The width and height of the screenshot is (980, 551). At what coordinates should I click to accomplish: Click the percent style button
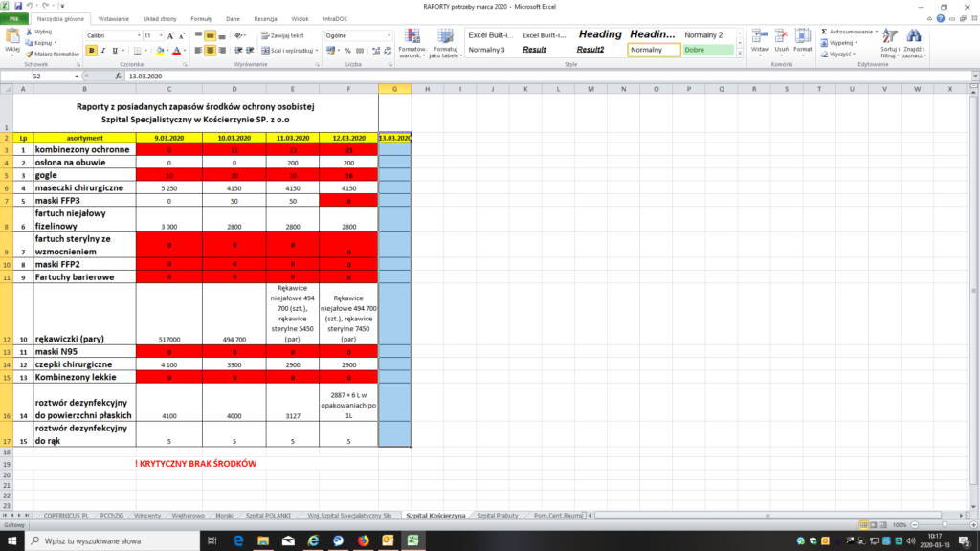(x=346, y=51)
